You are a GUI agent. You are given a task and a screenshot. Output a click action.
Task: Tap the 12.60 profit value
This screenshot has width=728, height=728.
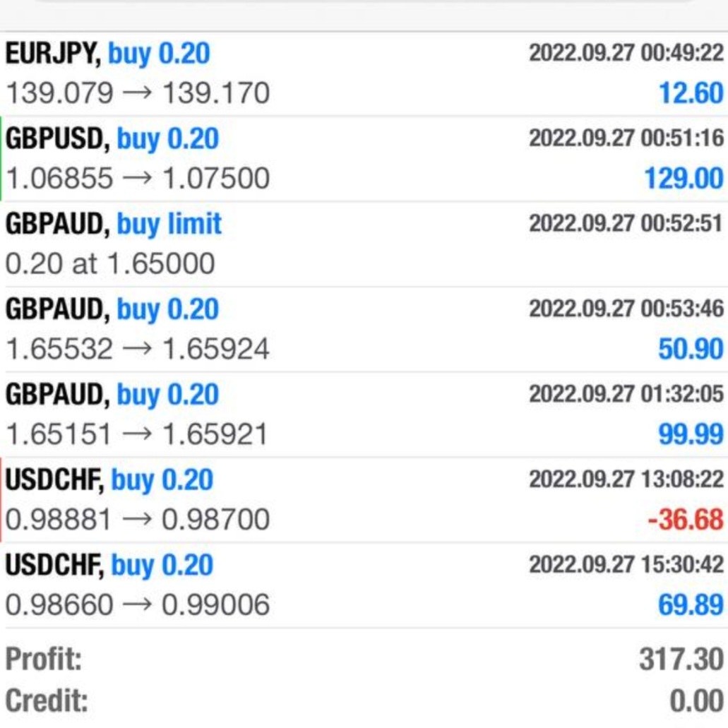[x=691, y=93]
